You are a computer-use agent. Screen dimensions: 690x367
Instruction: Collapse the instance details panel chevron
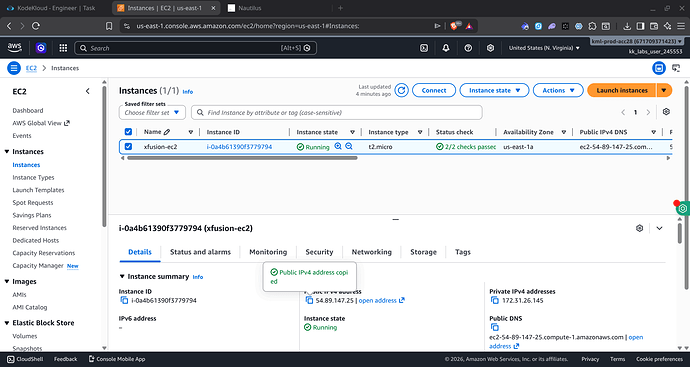pos(659,228)
